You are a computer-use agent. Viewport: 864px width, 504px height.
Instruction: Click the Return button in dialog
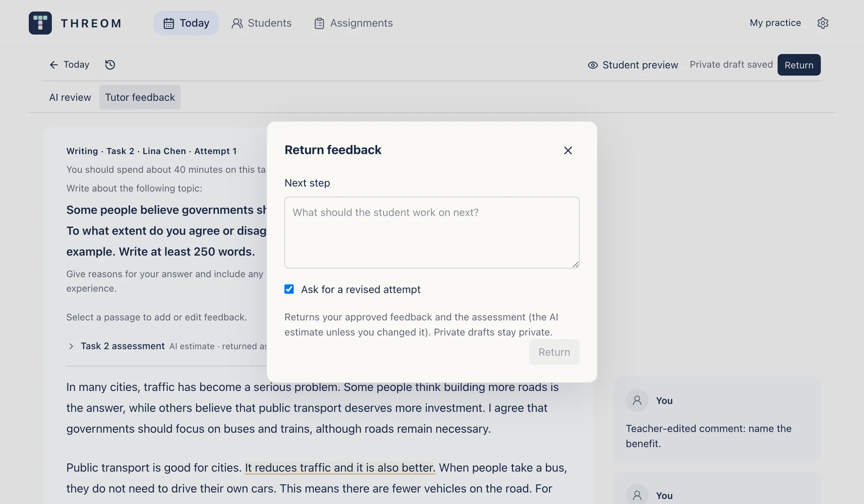[x=554, y=352]
